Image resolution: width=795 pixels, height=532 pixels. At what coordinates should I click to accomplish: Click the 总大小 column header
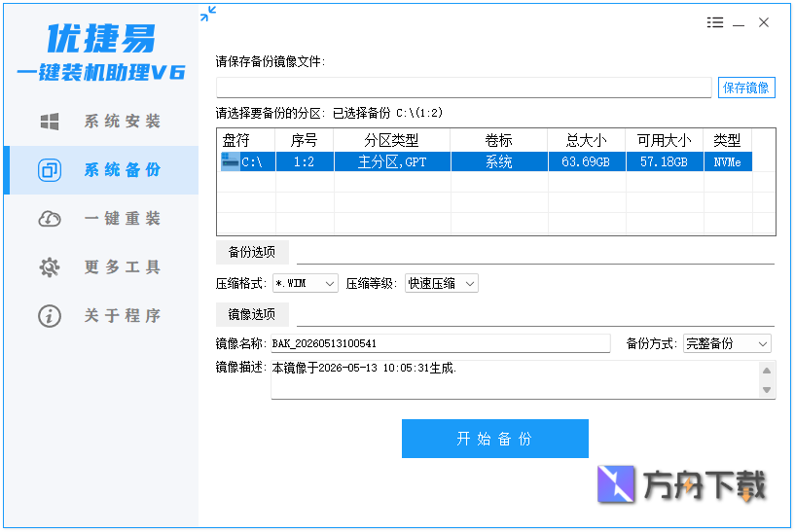[x=586, y=140]
